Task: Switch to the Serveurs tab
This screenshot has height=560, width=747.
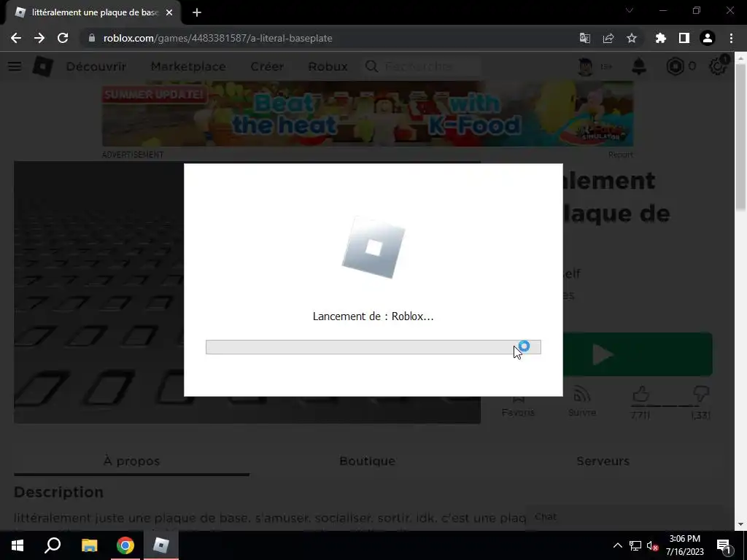Action: [x=603, y=461]
